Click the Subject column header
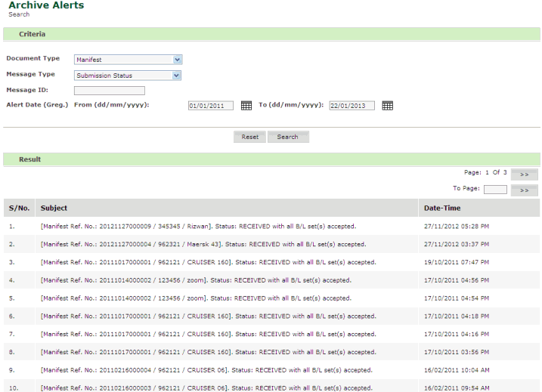This screenshot has width=542, height=392. [54, 208]
